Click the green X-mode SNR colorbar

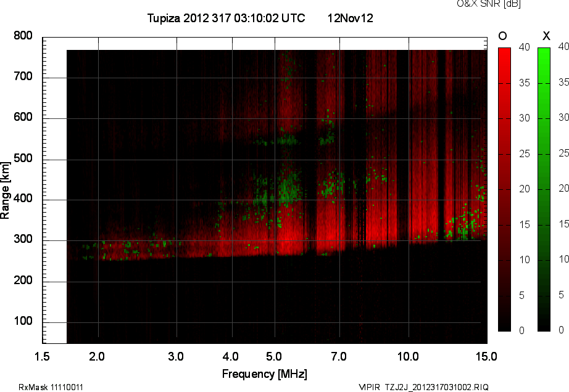(x=544, y=189)
